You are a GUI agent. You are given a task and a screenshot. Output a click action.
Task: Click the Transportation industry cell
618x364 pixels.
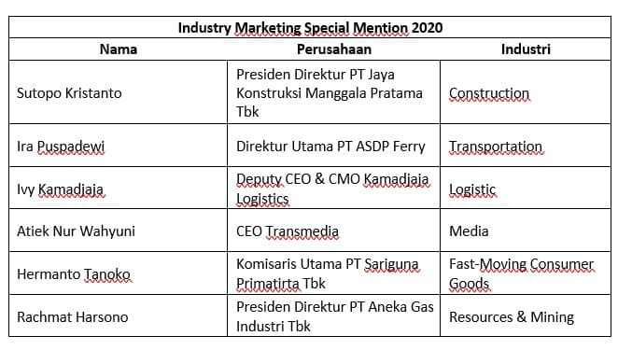point(526,146)
